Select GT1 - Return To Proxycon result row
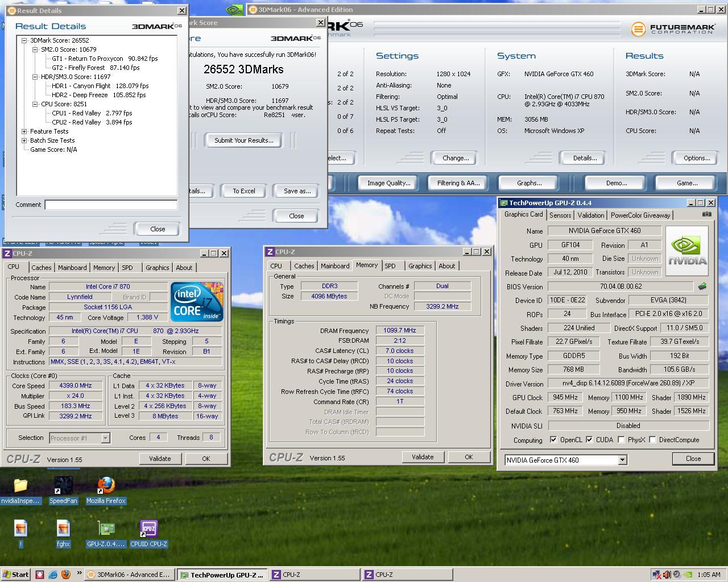728x582 pixels. (x=105, y=59)
